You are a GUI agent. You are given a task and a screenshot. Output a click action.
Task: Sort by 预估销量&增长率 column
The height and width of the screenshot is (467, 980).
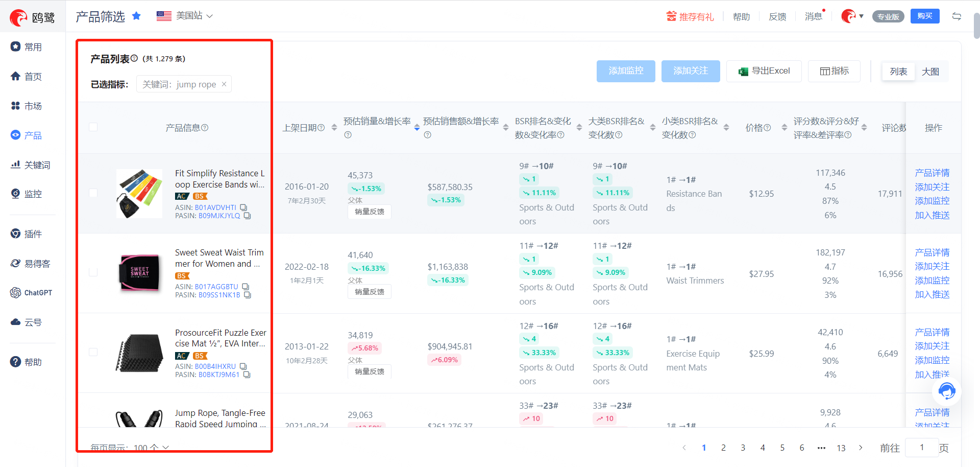417,127
